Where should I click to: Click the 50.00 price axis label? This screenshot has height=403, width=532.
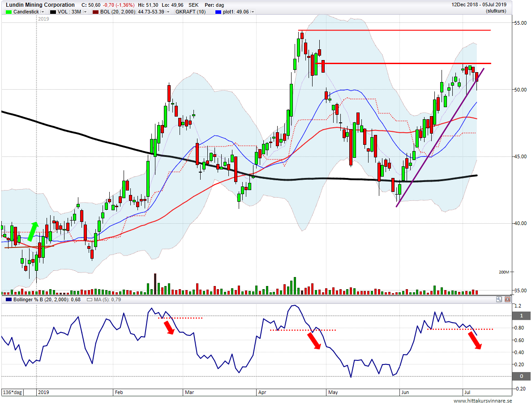point(521,90)
